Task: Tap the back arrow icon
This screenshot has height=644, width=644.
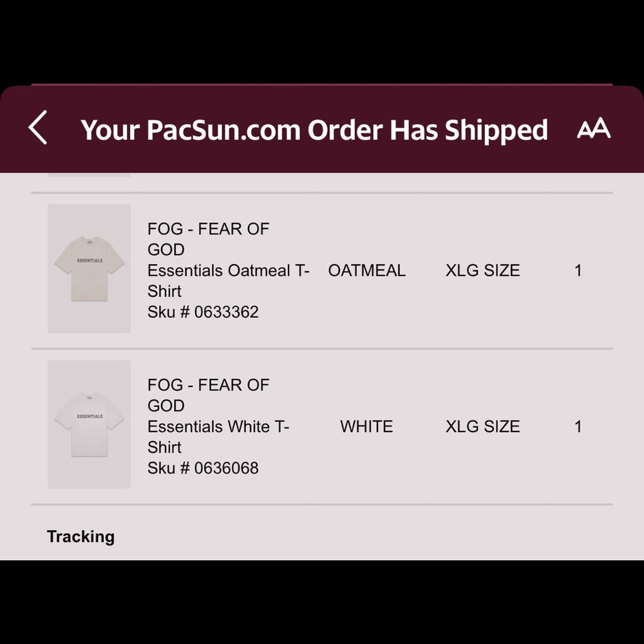Action: coord(38,128)
